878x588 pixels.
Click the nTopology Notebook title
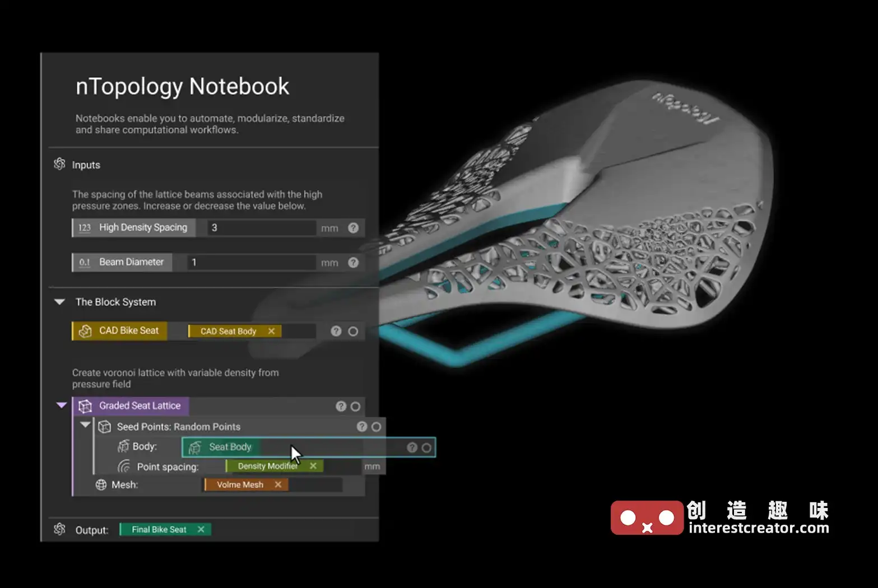point(182,86)
